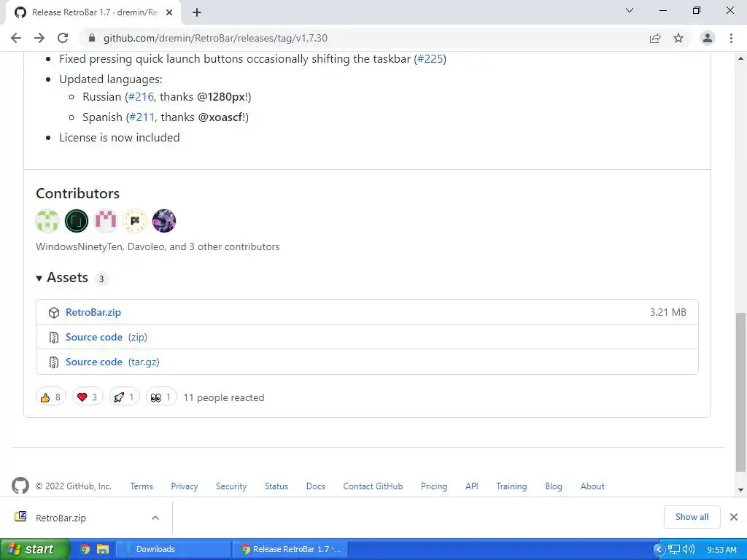Switch to the Downloads taskbar window
Image resolution: width=747 pixels, height=560 pixels.
coord(173,549)
